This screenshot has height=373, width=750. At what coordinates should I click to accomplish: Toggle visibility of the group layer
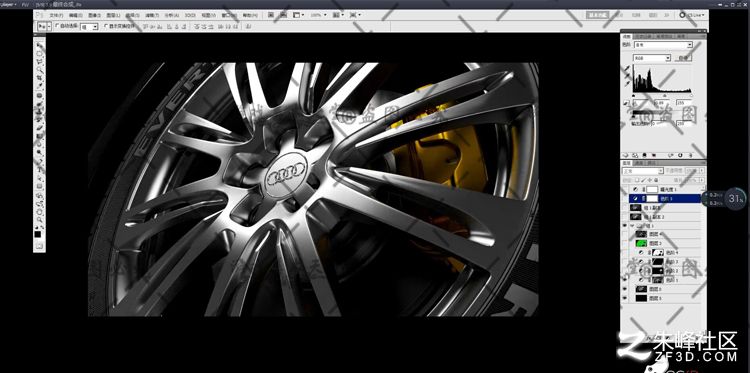point(625,225)
